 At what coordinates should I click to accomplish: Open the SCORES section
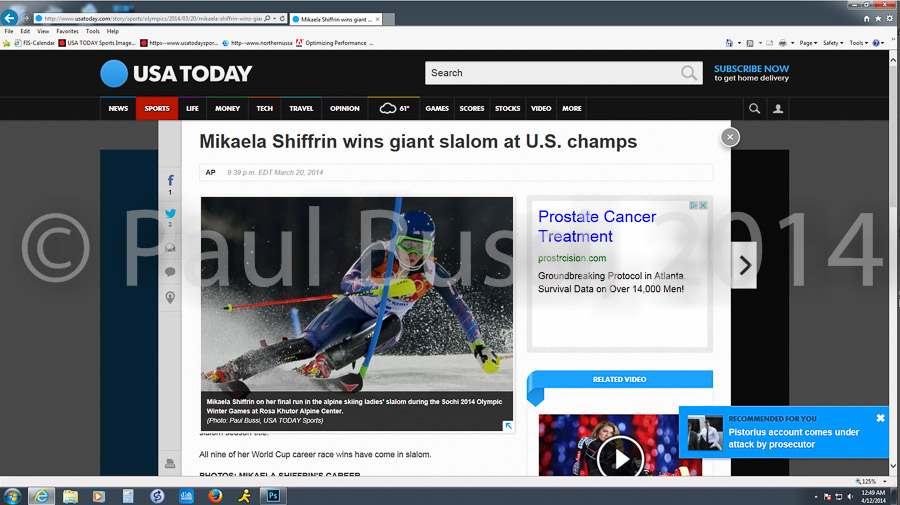tap(472, 108)
